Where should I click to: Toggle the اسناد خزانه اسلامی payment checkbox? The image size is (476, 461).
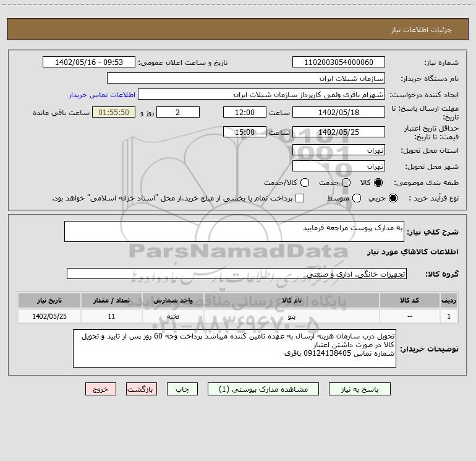tap(300, 198)
